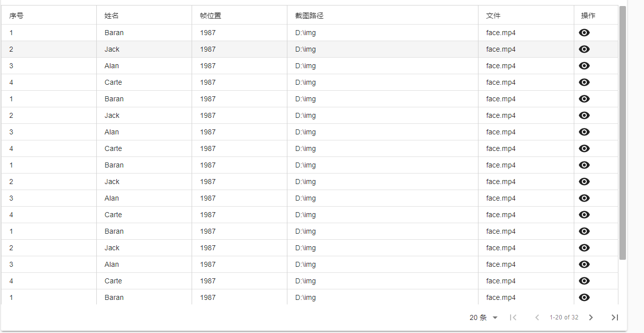Click the eye icon for row 3 Alan

[x=584, y=66]
